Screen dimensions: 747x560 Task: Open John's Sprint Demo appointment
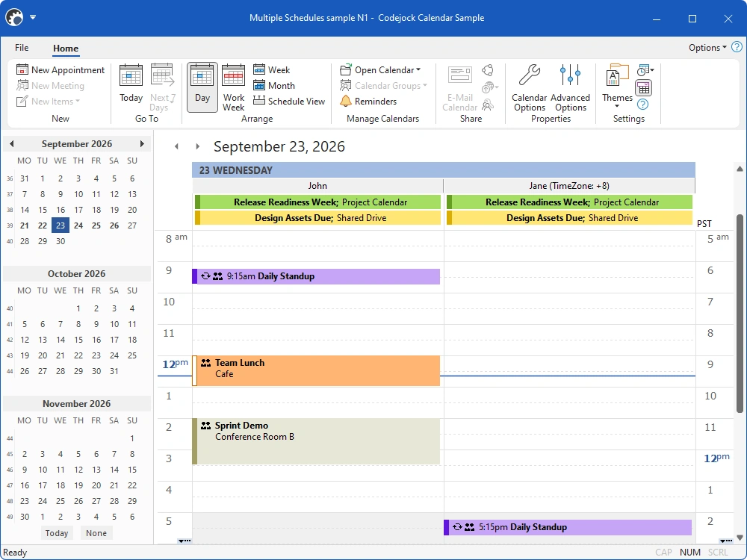point(316,441)
